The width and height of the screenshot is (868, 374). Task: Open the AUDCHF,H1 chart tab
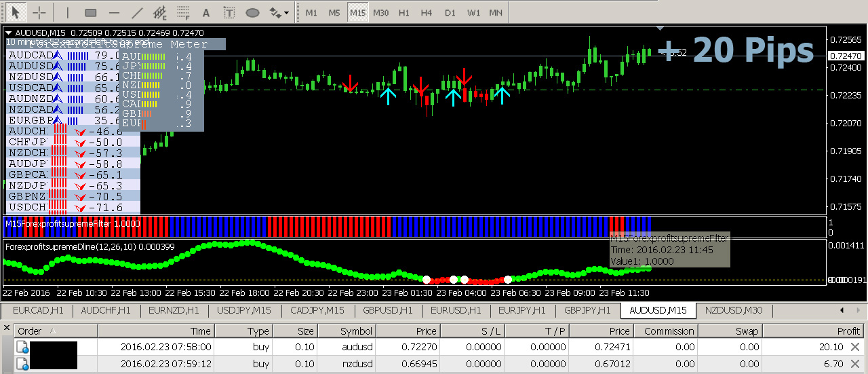point(106,311)
